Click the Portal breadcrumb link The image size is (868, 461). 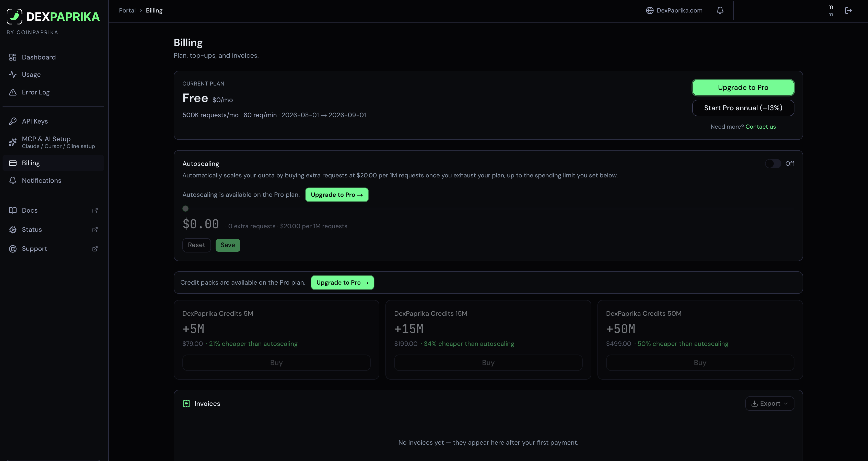point(127,10)
